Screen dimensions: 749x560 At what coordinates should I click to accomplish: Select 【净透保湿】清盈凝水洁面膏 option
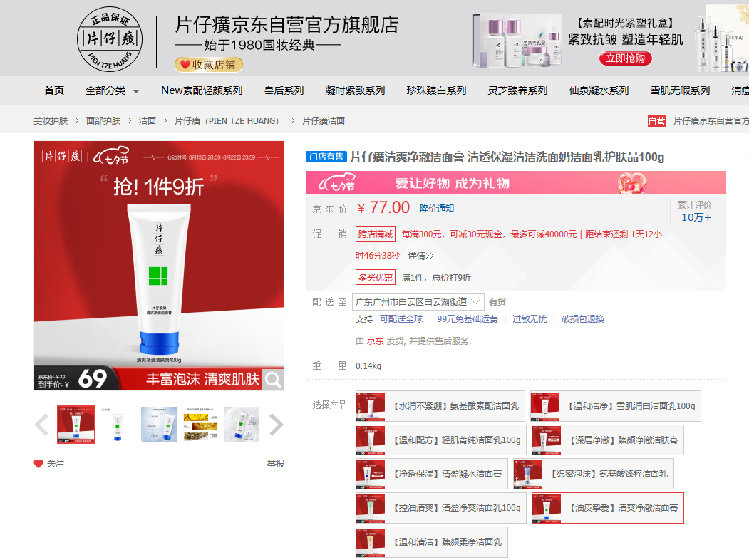tap(431, 474)
